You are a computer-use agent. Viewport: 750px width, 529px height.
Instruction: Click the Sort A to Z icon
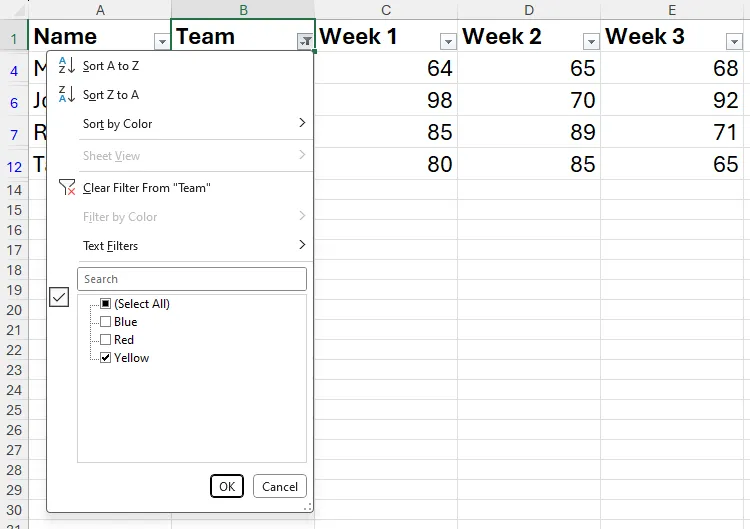pyautogui.click(x=67, y=65)
